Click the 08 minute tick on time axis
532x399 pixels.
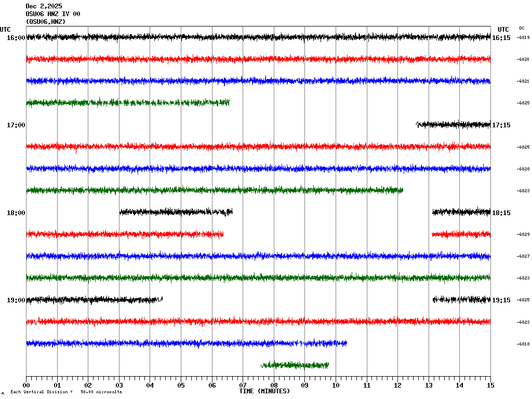pos(274,385)
